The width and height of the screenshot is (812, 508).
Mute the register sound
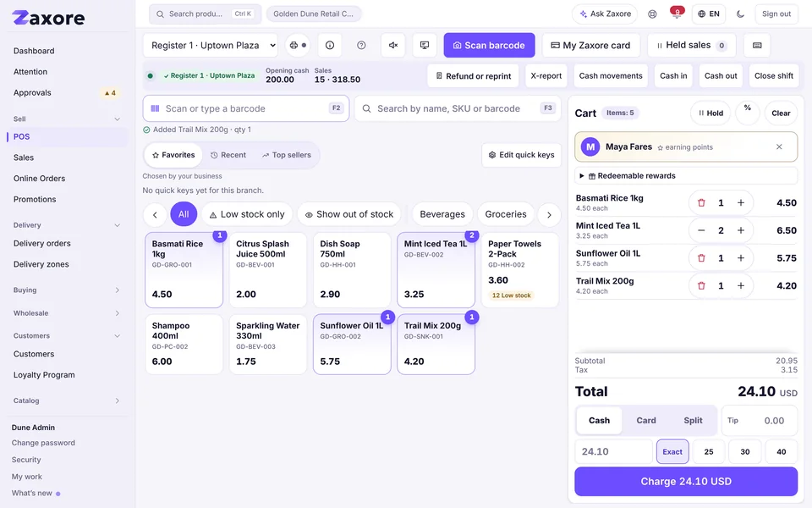pyautogui.click(x=393, y=45)
